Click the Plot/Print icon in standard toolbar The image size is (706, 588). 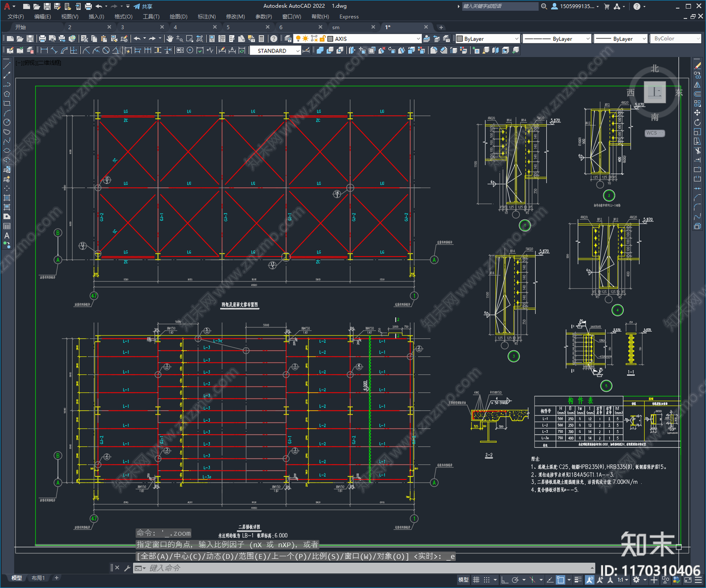point(43,39)
